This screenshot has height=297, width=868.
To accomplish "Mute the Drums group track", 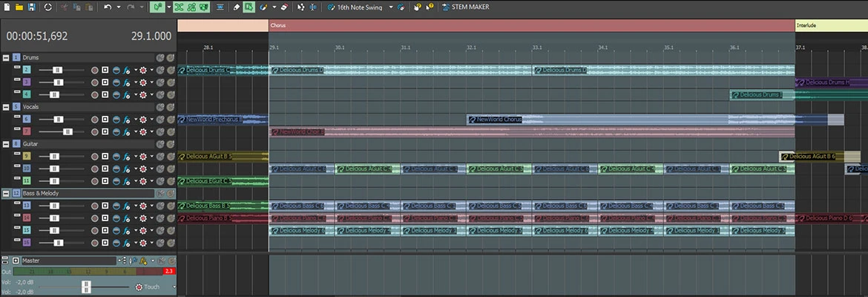I will [x=160, y=57].
